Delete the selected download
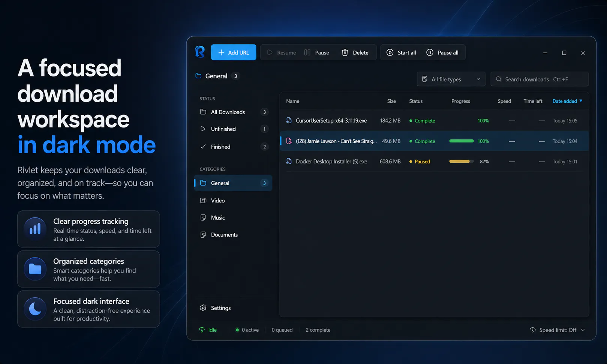Screen dimensions: 607x364 click(355, 52)
